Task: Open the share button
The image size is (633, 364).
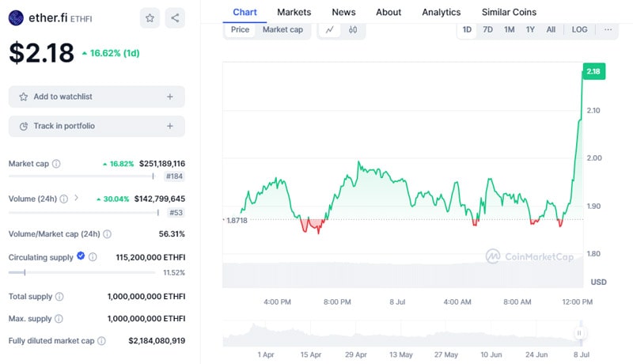Action: pos(175,17)
